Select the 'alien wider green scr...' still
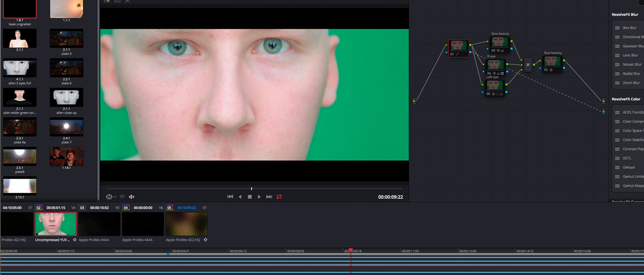644x275 pixels. point(20,97)
